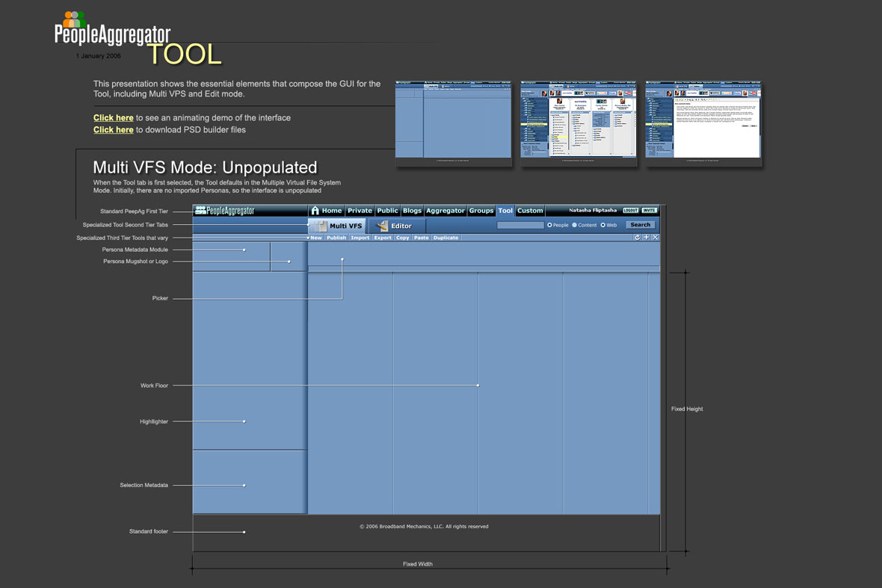Click the PeopleAggregator logo at the page top
Screen dimensions: 882x588
tap(112, 28)
